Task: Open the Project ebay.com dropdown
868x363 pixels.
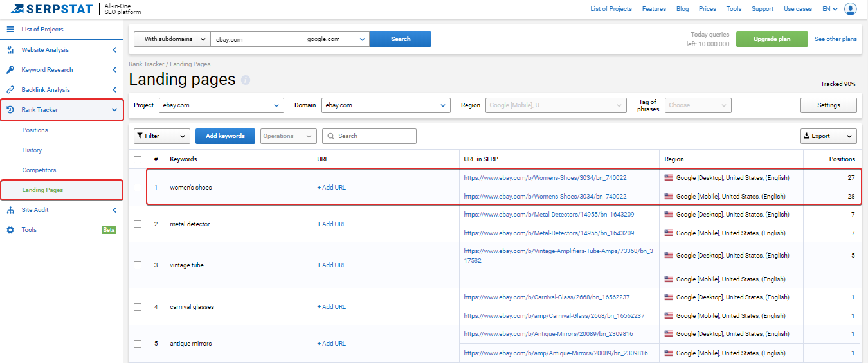Action: coord(221,105)
